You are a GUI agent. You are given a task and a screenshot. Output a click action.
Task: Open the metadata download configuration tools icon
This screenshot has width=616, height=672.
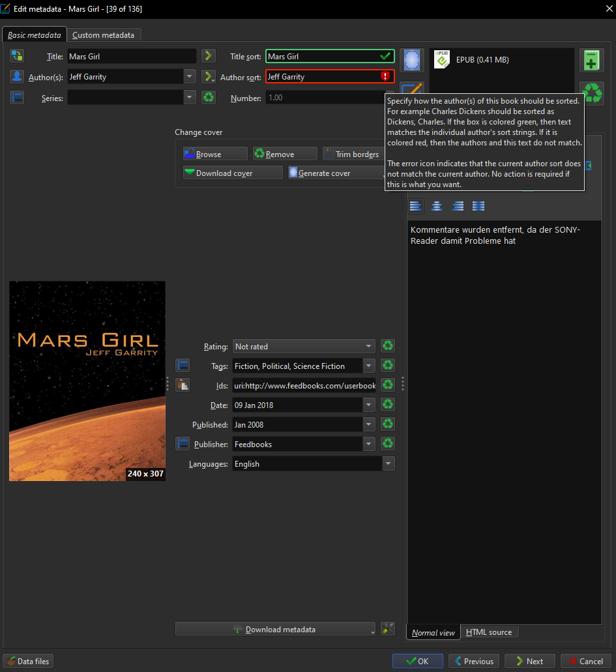point(388,629)
